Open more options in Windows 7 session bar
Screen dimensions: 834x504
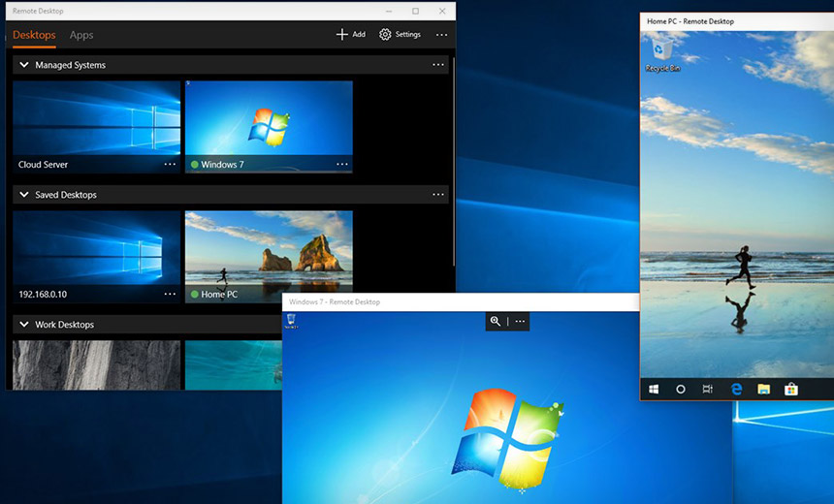[520, 321]
